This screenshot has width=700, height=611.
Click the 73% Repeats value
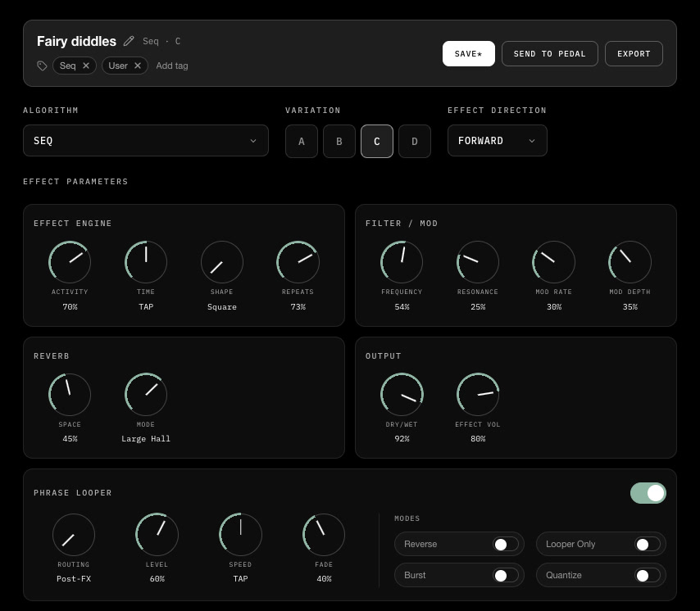click(x=298, y=307)
